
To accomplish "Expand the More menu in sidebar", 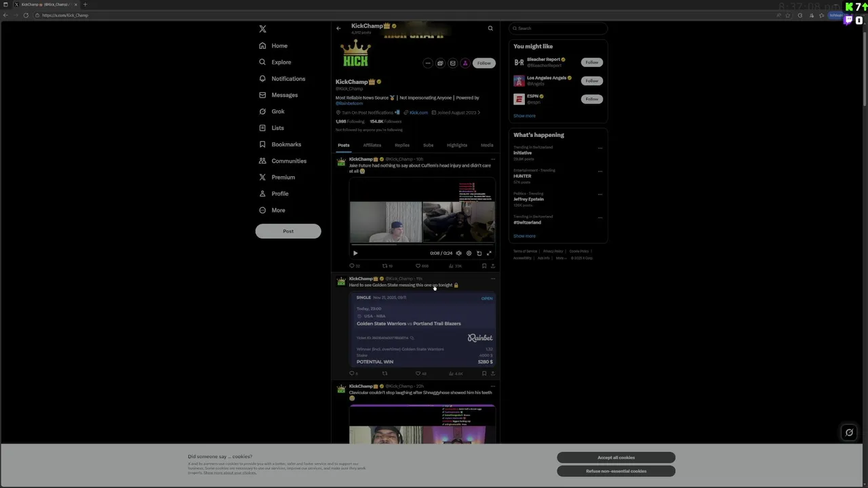I will click(272, 210).
